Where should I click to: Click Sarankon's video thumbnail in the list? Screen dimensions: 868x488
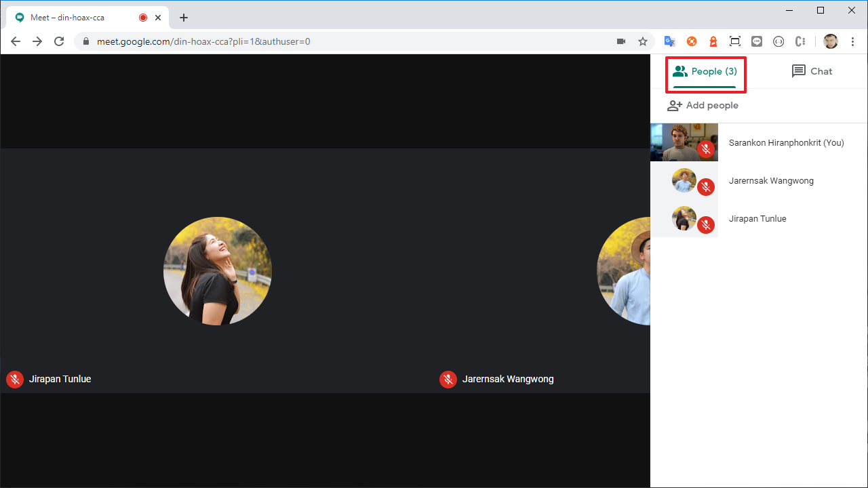[x=684, y=142]
